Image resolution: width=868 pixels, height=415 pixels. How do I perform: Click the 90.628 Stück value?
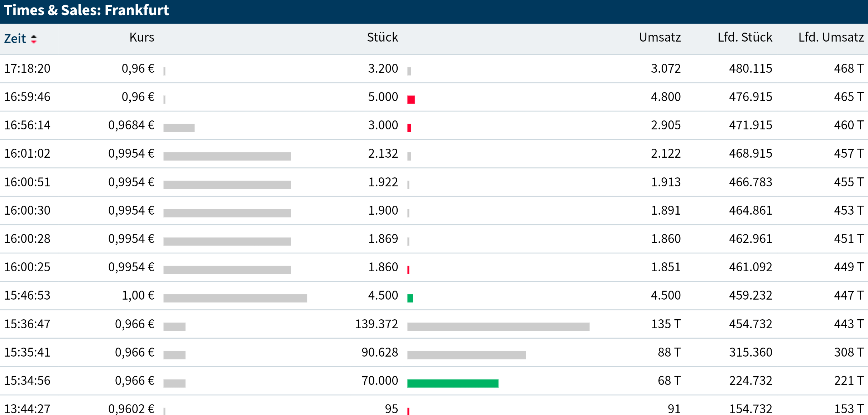point(379,352)
